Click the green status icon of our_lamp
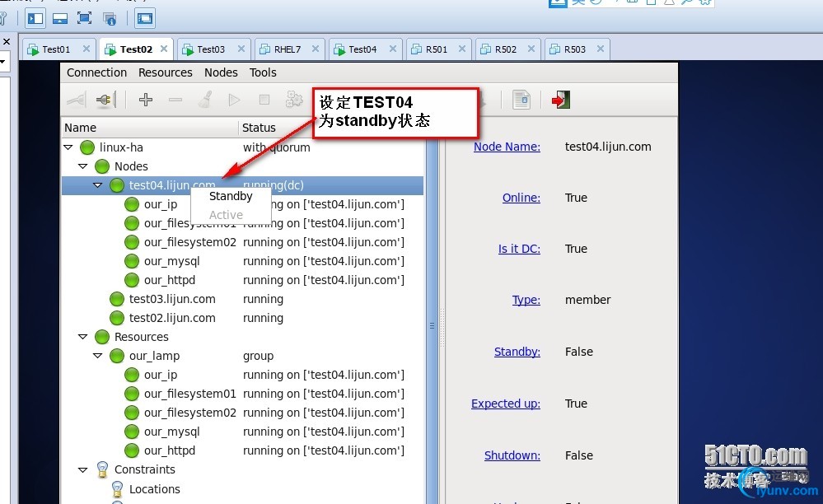The image size is (823, 504). (116, 356)
